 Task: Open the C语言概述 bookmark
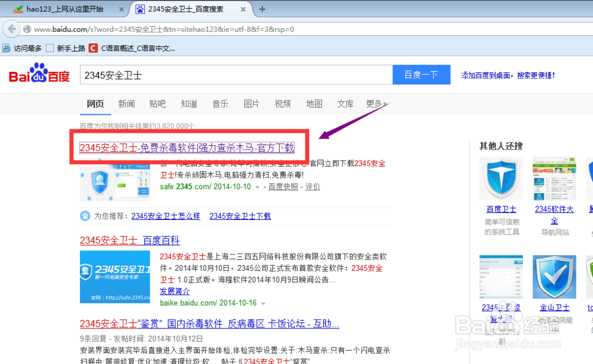[x=132, y=49]
